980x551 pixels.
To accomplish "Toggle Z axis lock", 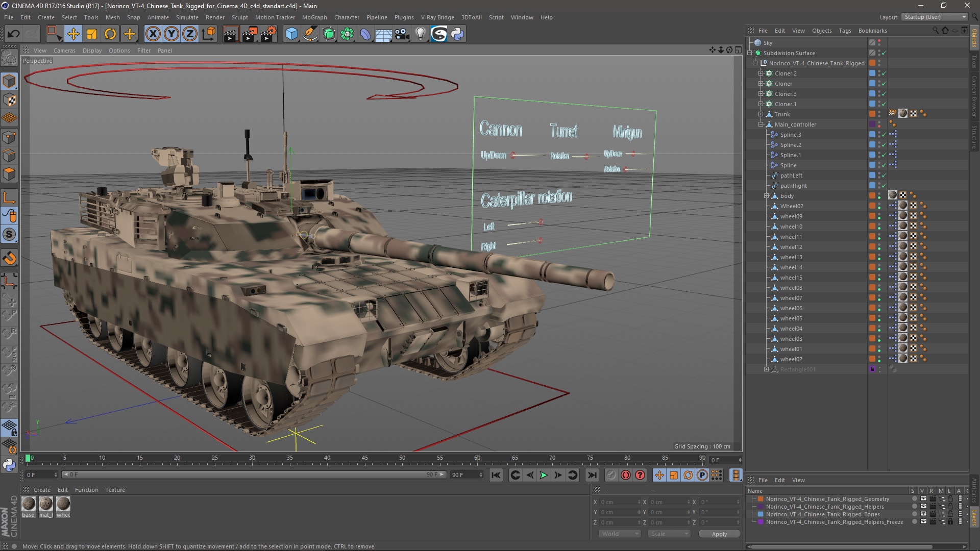I will [x=190, y=34].
